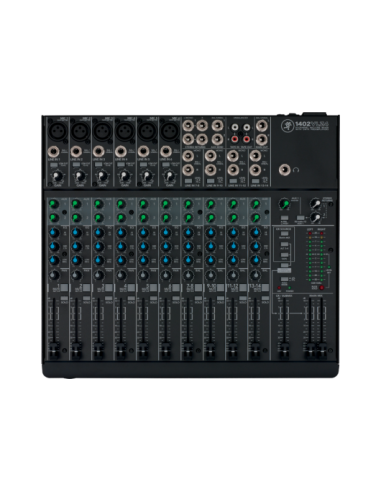Solo channel 4
381x492 pixels.
pos(131,298)
